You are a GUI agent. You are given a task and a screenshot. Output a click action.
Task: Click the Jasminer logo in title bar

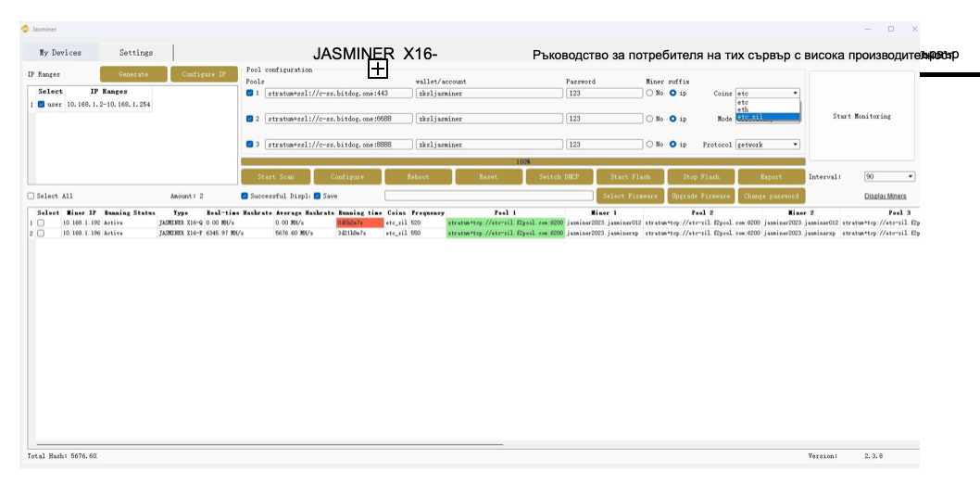tap(25, 29)
